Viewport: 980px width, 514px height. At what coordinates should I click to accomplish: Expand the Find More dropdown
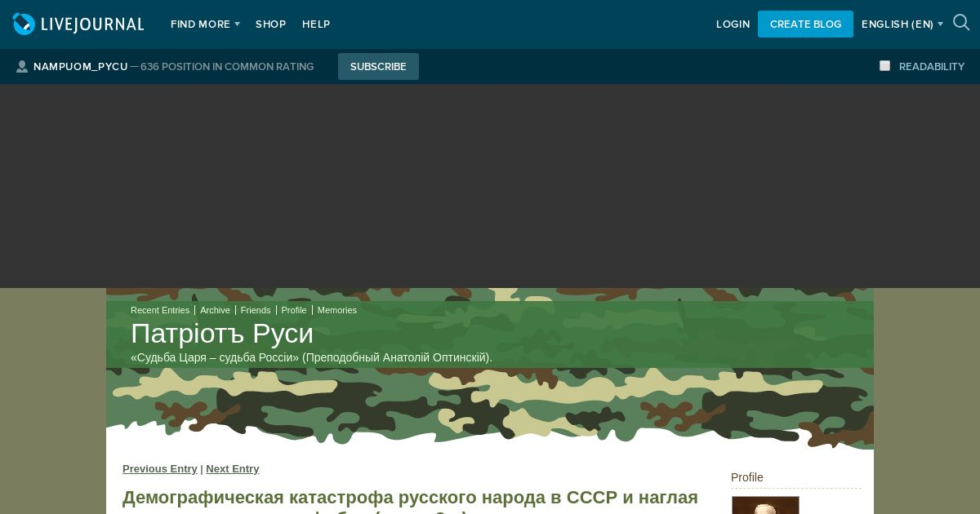205,24
